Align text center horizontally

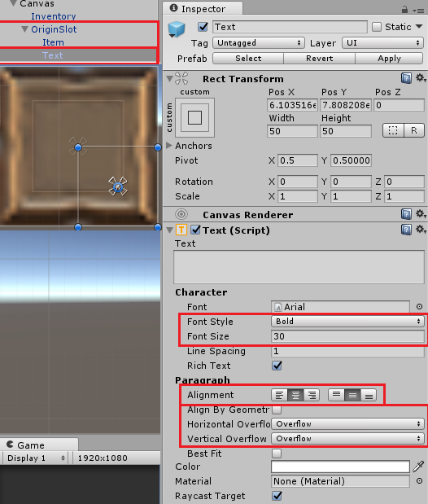click(295, 395)
